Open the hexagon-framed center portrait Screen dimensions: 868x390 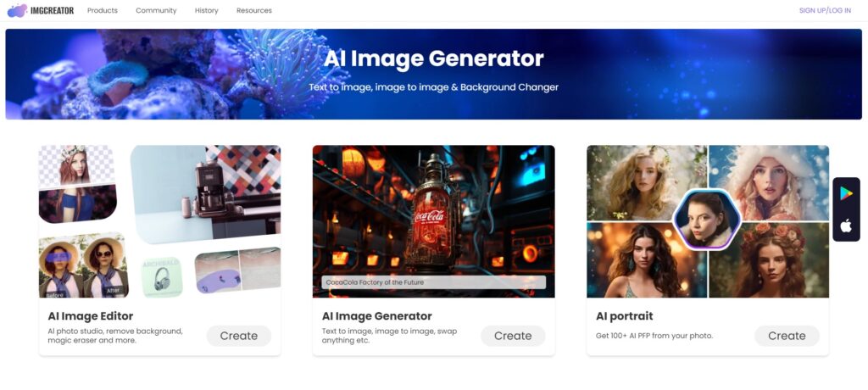coord(707,219)
